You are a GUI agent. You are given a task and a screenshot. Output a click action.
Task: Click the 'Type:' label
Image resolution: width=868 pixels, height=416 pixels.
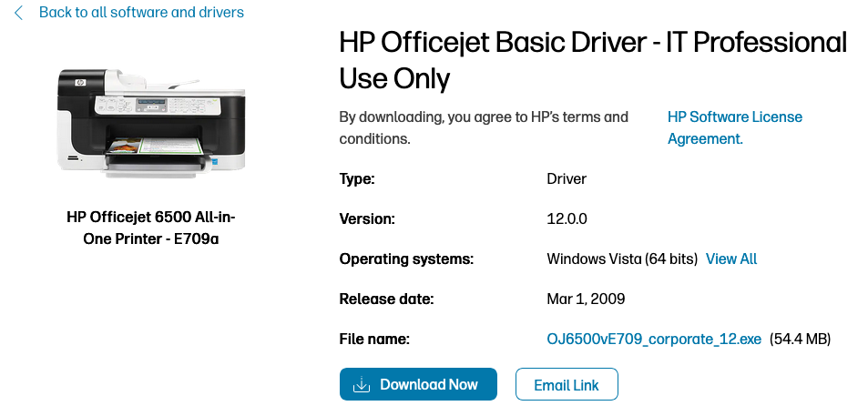pos(357,179)
